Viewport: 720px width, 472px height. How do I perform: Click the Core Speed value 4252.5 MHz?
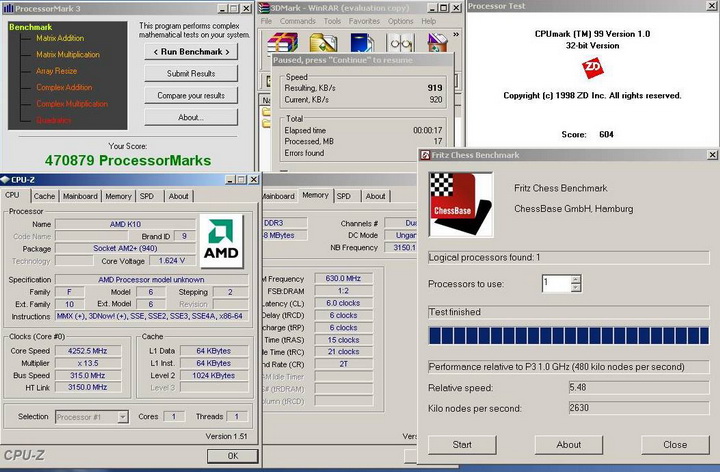click(x=88, y=351)
